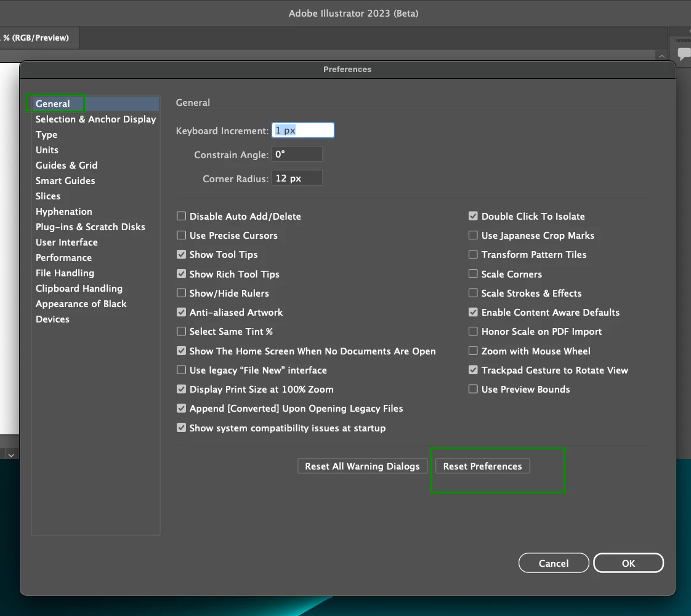Toggle Use Precise Cursors
Screen dimensions: 691x616
pyautogui.click(x=181, y=235)
